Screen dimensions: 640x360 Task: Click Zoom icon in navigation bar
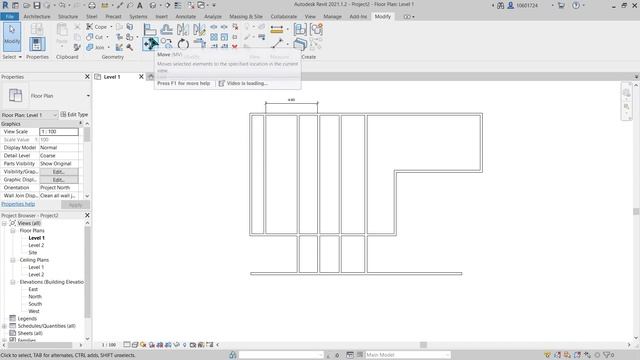[627, 107]
